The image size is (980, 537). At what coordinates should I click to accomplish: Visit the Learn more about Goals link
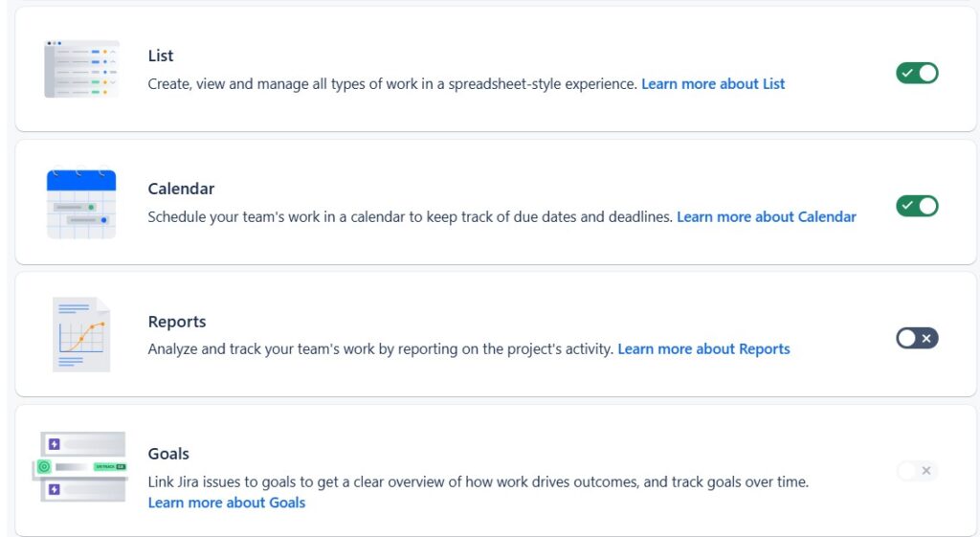227,503
